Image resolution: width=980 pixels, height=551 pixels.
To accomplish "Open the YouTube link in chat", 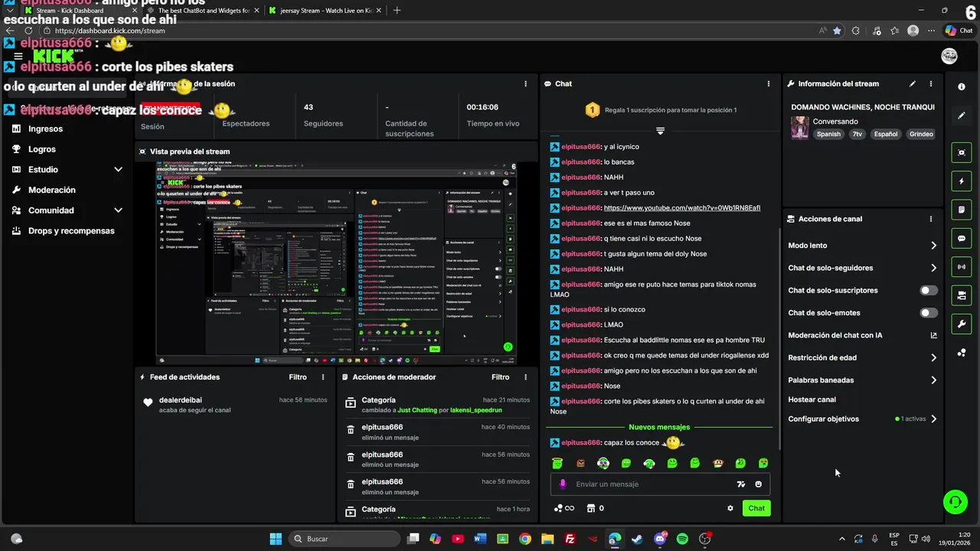I will 681,208.
